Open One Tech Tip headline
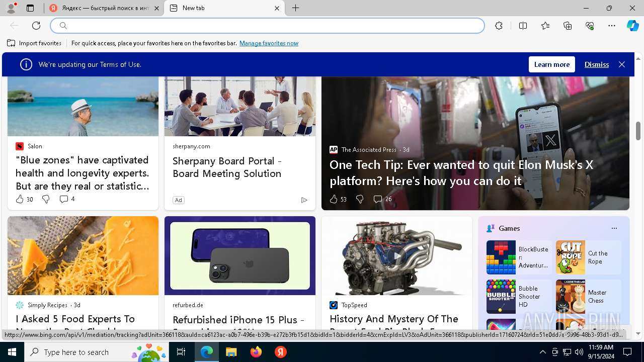 461,172
